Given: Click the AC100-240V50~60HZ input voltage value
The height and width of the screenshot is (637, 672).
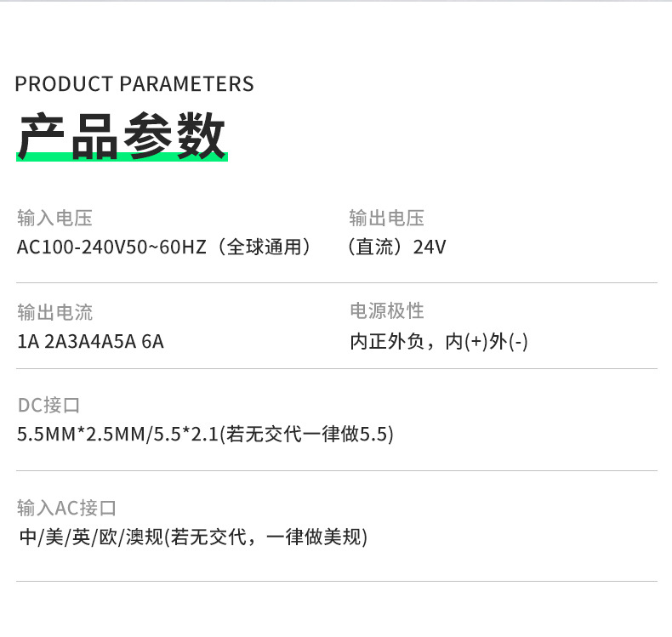Looking at the screenshot, I should coord(111,247).
